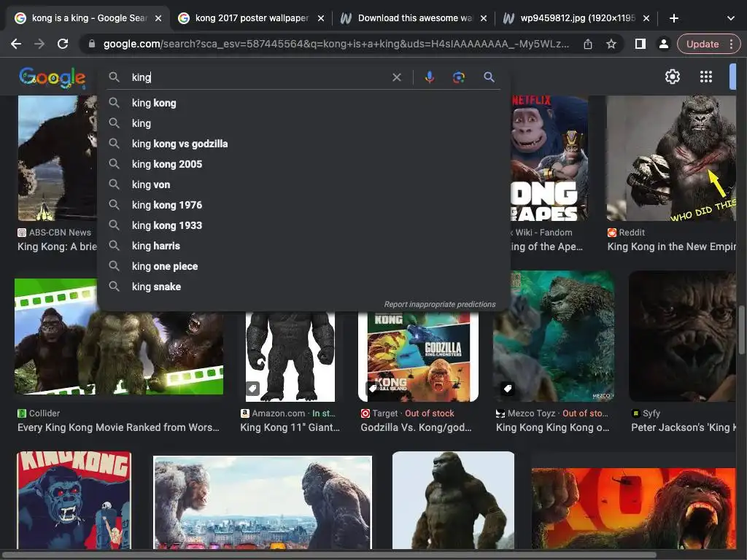Clear the search box with the X icon
This screenshot has width=747, height=560.
(x=396, y=77)
